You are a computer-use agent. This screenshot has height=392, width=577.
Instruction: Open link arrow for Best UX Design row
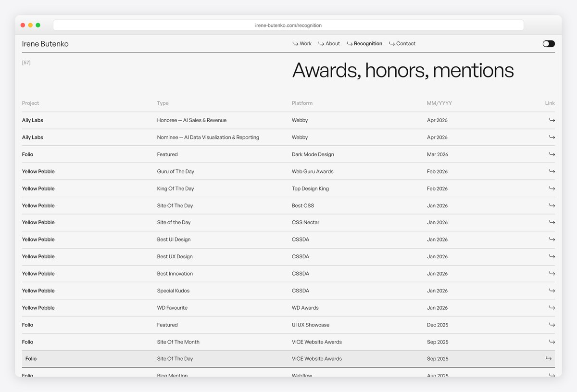point(552,256)
